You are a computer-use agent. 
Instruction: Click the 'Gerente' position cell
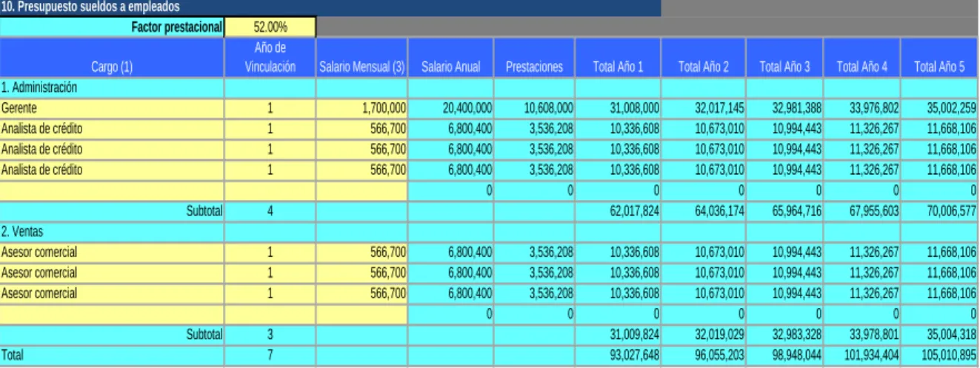tap(112, 108)
